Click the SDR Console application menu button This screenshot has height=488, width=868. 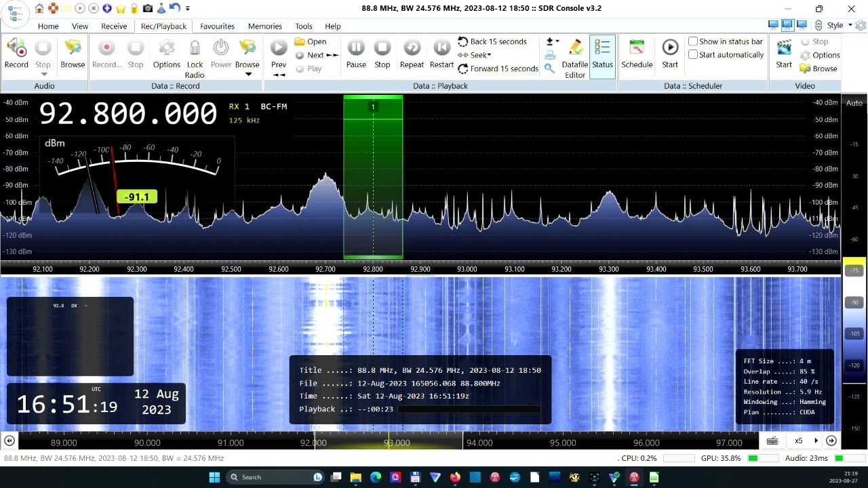click(x=14, y=14)
